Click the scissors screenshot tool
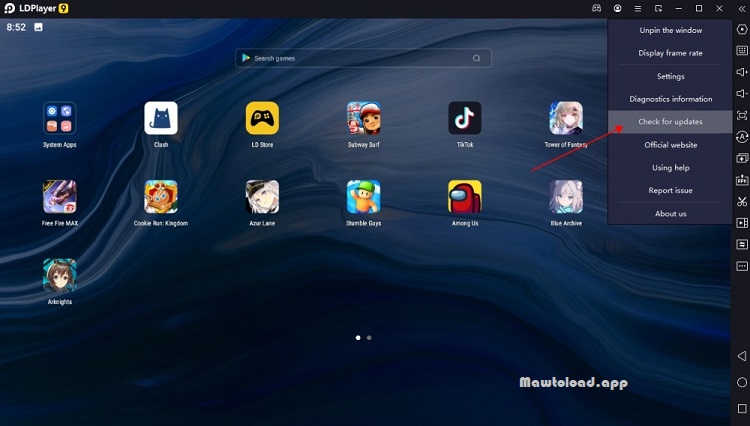The image size is (750, 426). pos(742,201)
